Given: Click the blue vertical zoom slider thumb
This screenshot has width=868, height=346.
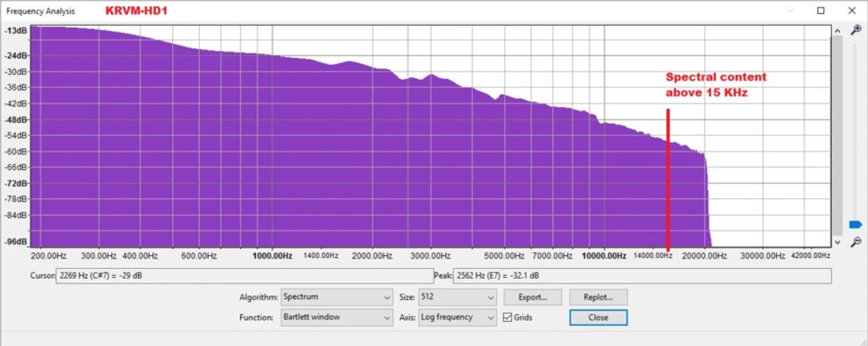Looking at the screenshot, I should point(855,224).
